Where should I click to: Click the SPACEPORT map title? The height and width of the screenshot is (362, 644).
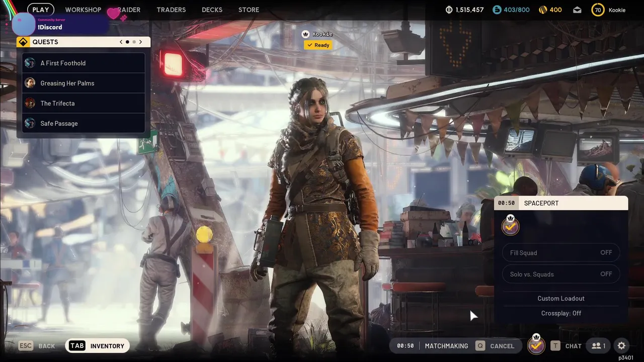541,203
